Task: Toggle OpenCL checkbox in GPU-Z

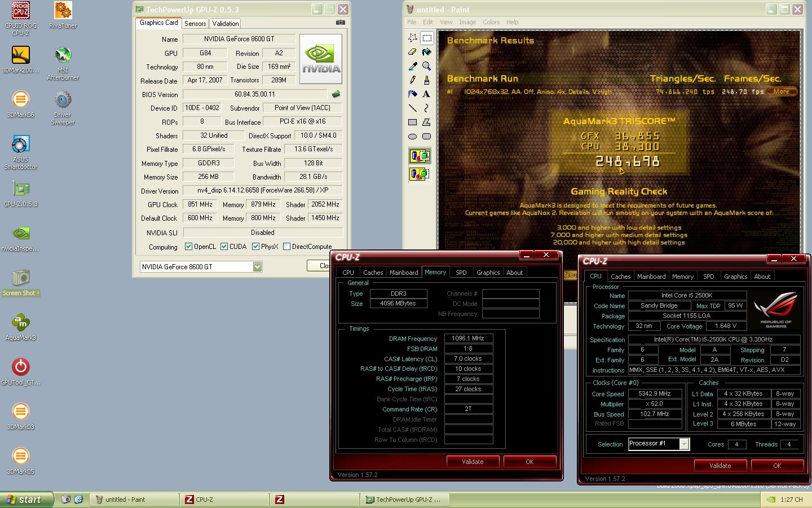Action: coord(189,247)
